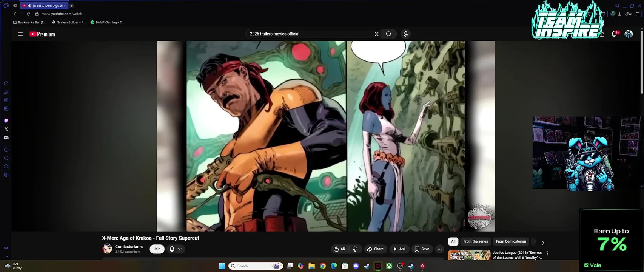Open Discord in the Opera sidebar

(x=6, y=138)
